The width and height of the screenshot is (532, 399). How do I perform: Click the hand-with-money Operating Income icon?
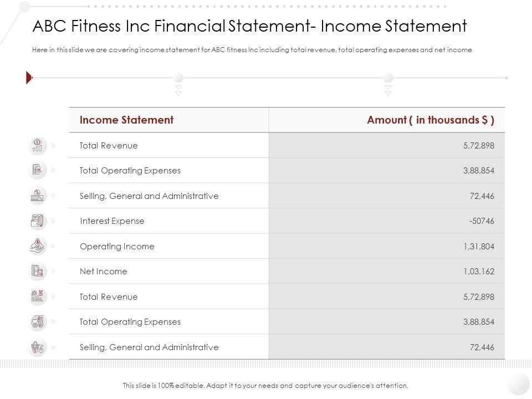click(x=37, y=246)
